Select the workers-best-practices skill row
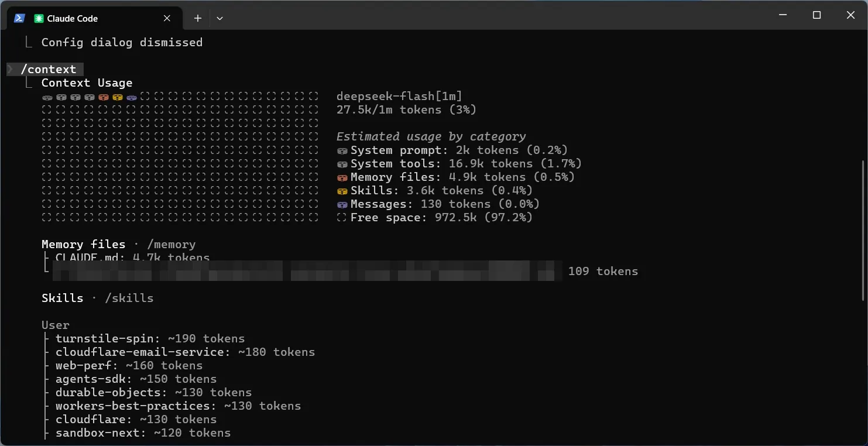 (x=178, y=406)
